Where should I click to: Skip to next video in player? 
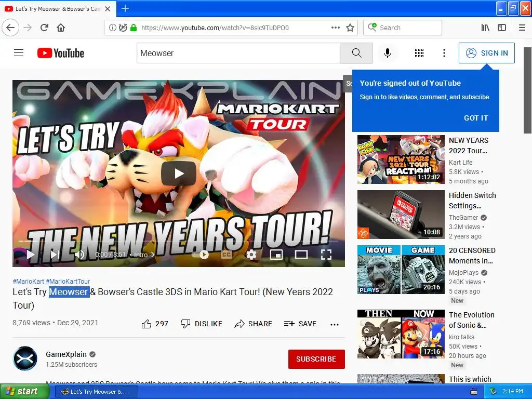coord(55,255)
